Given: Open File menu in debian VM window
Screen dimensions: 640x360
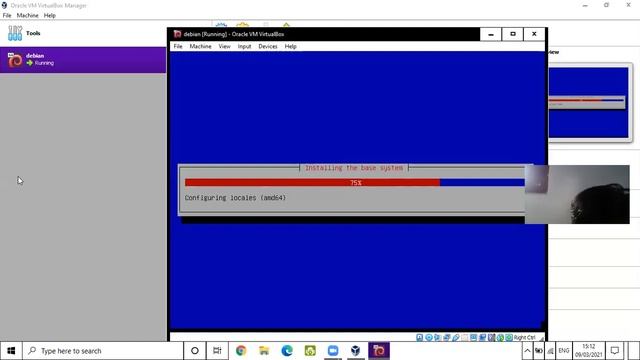Looking at the screenshot, I should point(178,47).
